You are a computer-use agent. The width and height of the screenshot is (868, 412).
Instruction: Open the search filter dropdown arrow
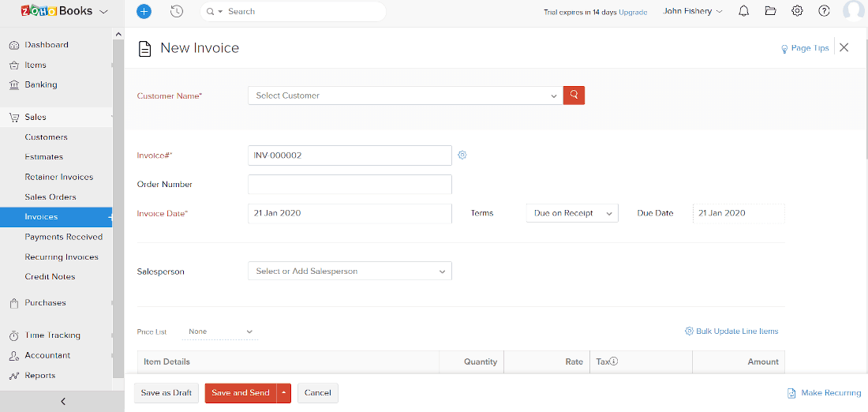220,11
